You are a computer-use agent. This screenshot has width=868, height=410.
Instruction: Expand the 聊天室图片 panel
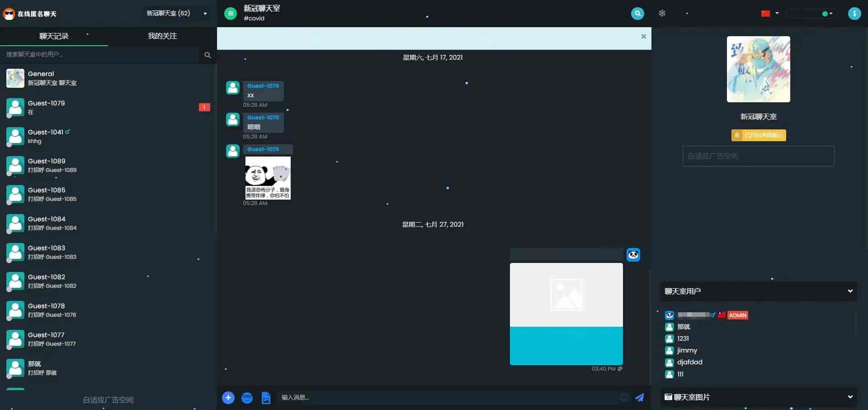[x=758, y=397]
